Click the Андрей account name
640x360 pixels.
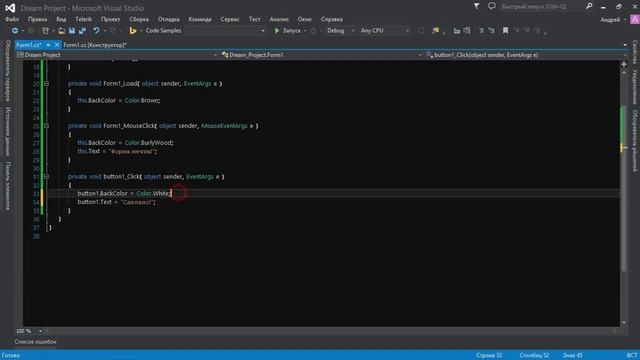[610, 19]
